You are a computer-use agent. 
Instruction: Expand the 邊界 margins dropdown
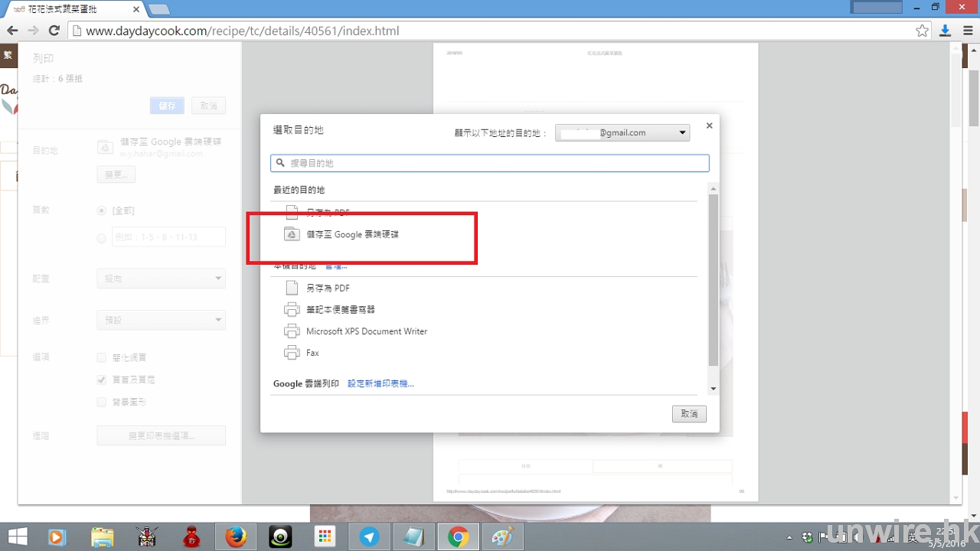coord(161,320)
